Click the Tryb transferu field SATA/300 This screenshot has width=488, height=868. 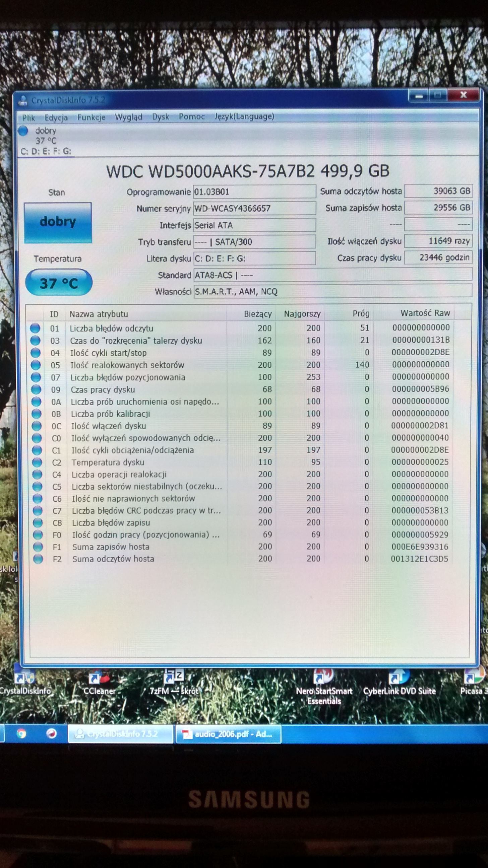pyautogui.click(x=254, y=242)
